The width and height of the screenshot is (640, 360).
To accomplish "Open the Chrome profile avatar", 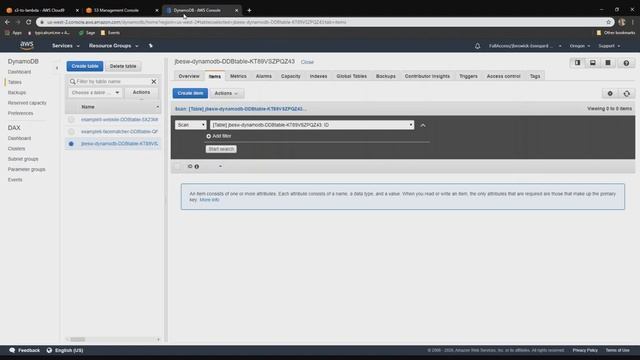I will coord(622,22).
